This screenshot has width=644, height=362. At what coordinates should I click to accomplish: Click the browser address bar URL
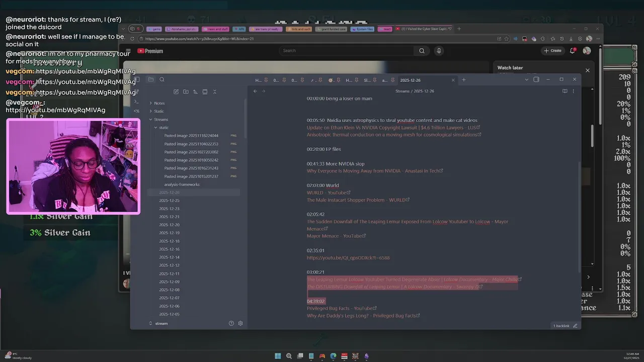tap(199, 39)
